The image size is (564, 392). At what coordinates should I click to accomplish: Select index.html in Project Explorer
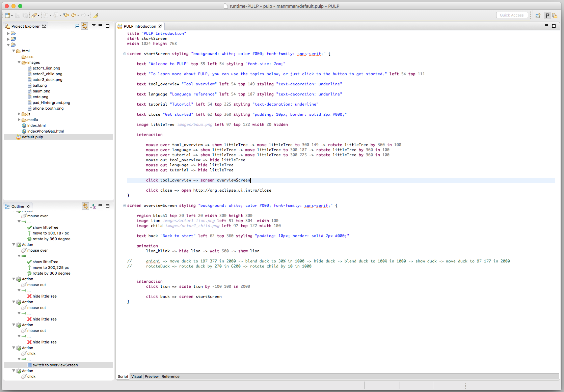tap(36, 125)
